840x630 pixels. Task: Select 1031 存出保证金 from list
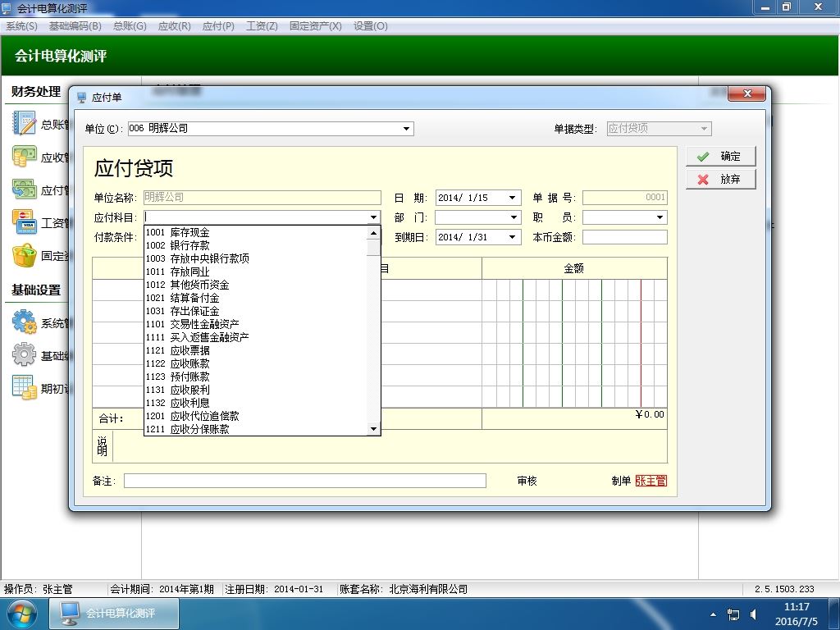[256, 311]
